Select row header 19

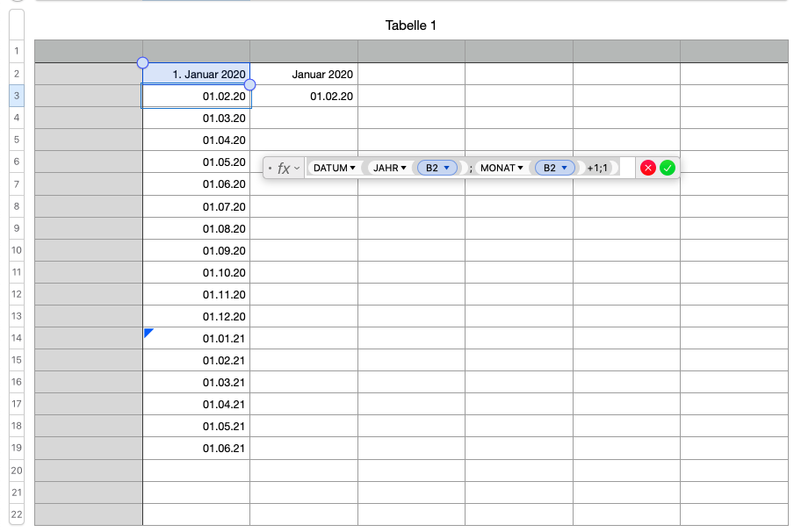coord(17,448)
